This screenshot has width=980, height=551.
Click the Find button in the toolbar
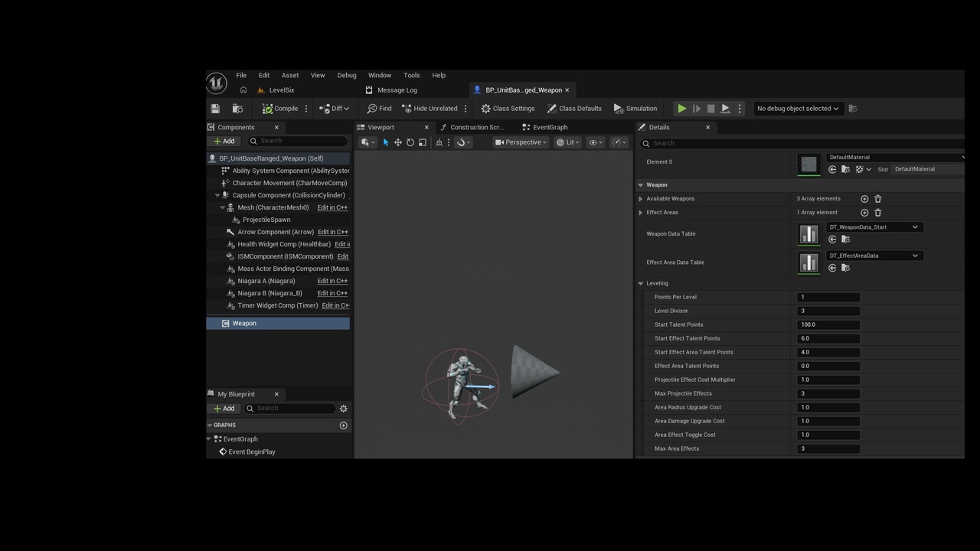coord(380,109)
